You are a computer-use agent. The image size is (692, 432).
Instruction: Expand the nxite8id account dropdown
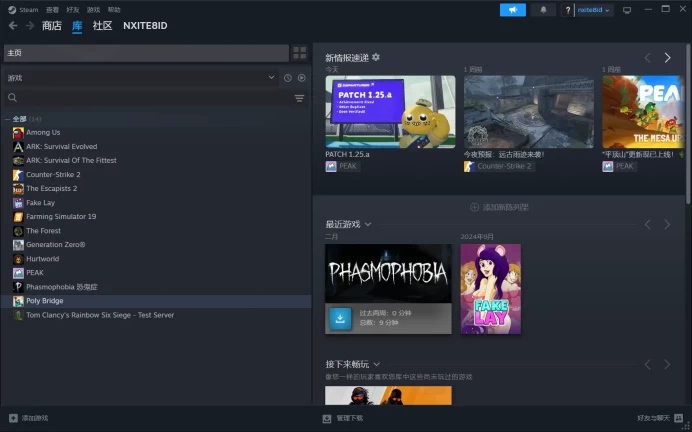click(594, 10)
